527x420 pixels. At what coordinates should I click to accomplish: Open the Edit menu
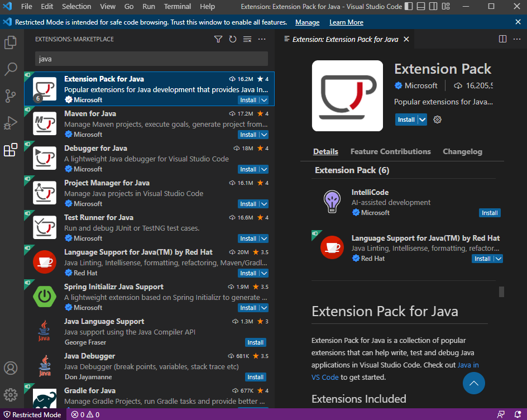(x=47, y=6)
